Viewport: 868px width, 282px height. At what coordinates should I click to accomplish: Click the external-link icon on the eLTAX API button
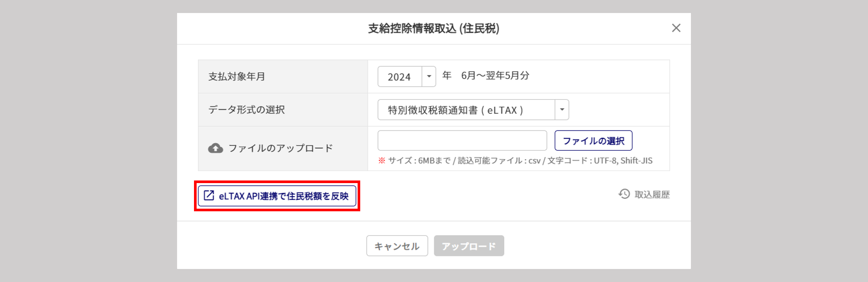[209, 196]
